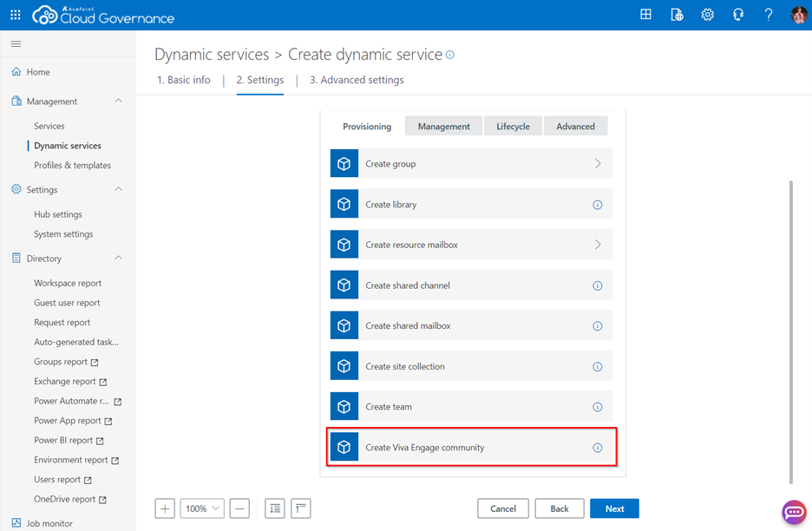Screen dimensions: 812x531
Task: Click the zoom out minus button
Action: (239, 508)
